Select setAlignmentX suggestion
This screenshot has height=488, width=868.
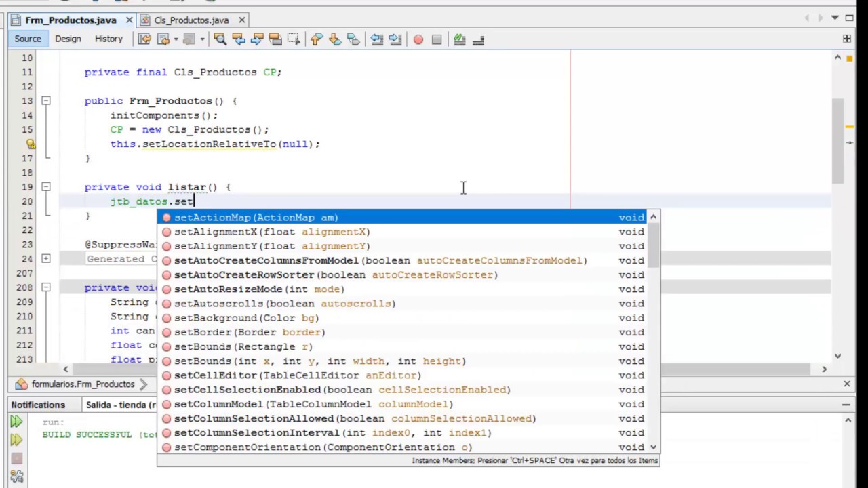point(401,232)
